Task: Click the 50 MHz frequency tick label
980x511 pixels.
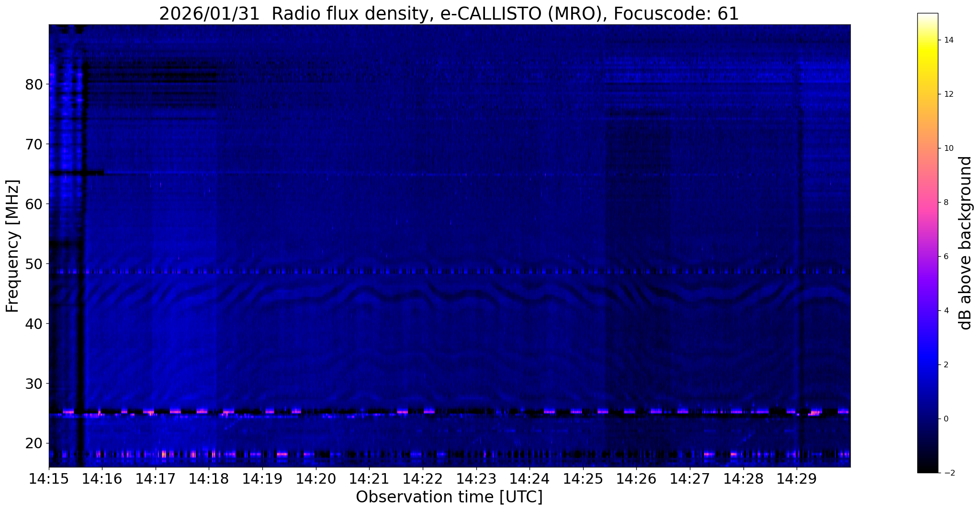Action: click(x=34, y=264)
